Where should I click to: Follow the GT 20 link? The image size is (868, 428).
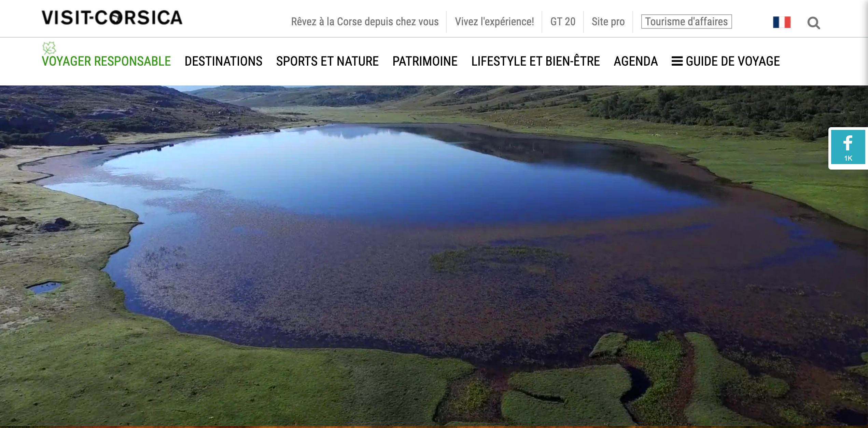[x=563, y=22]
